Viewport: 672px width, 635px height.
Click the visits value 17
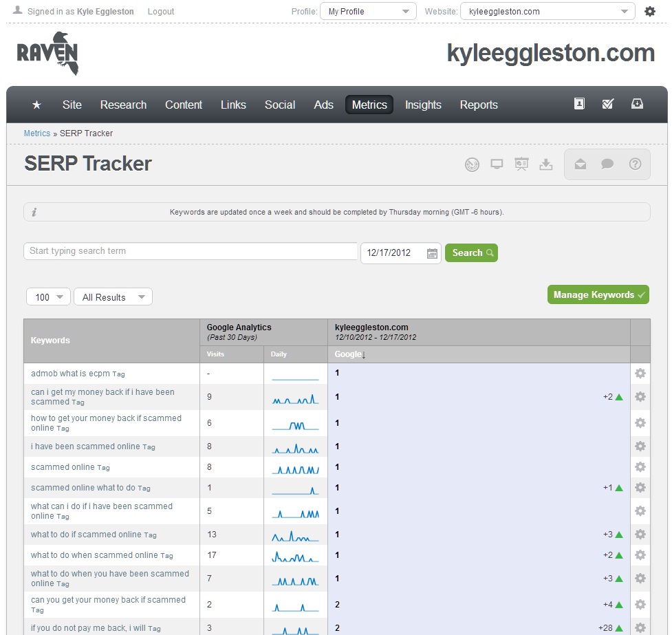[212, 555]
